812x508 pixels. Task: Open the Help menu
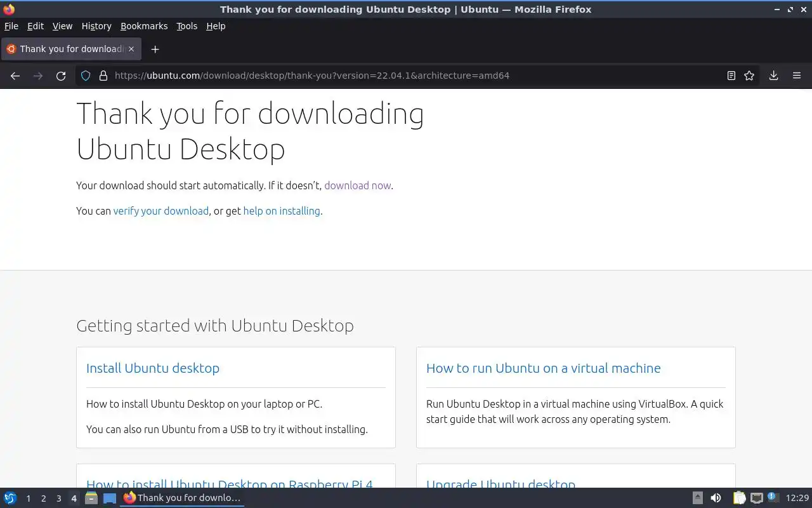(x=216, y=26)
